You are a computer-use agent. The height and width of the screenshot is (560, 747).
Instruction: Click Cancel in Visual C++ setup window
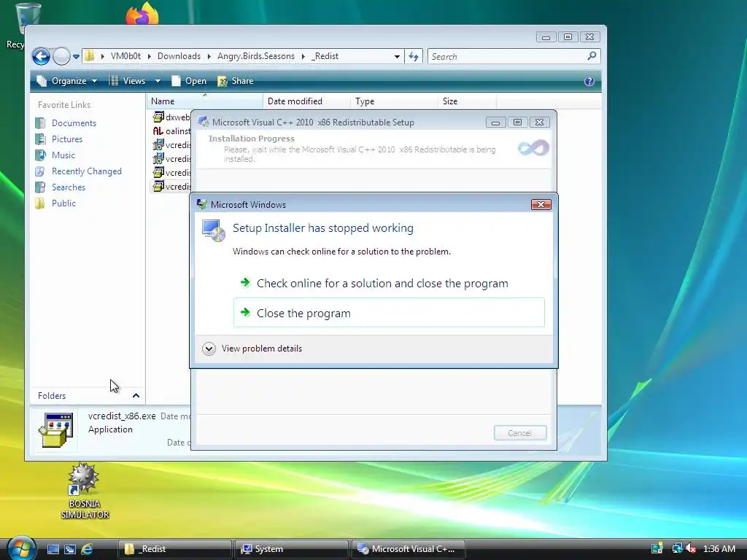519,433
